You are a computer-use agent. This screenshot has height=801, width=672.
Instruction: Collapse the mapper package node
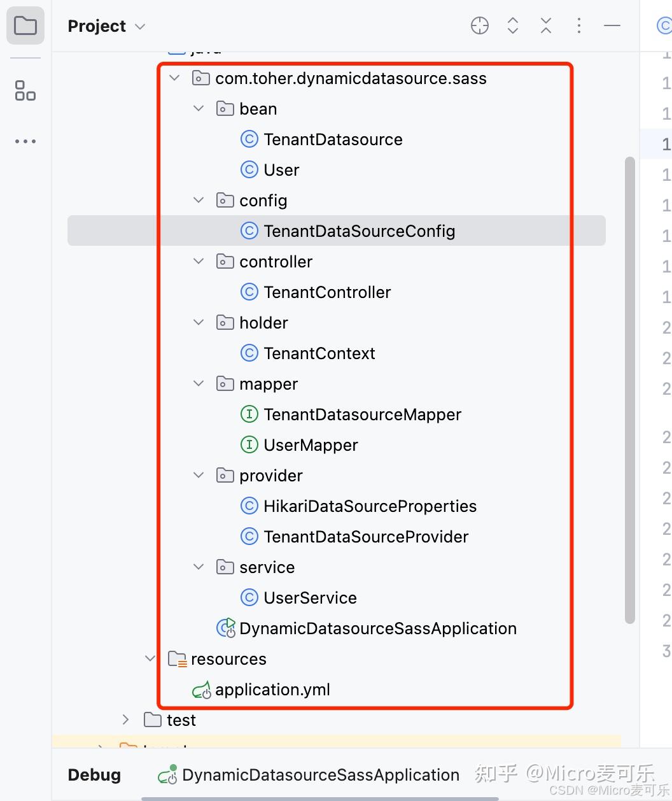198,383
